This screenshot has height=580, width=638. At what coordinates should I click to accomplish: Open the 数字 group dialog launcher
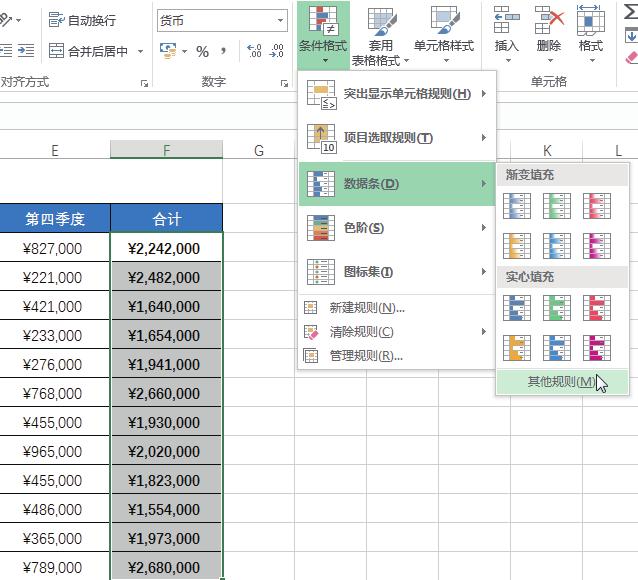click(x=285, y=83)
